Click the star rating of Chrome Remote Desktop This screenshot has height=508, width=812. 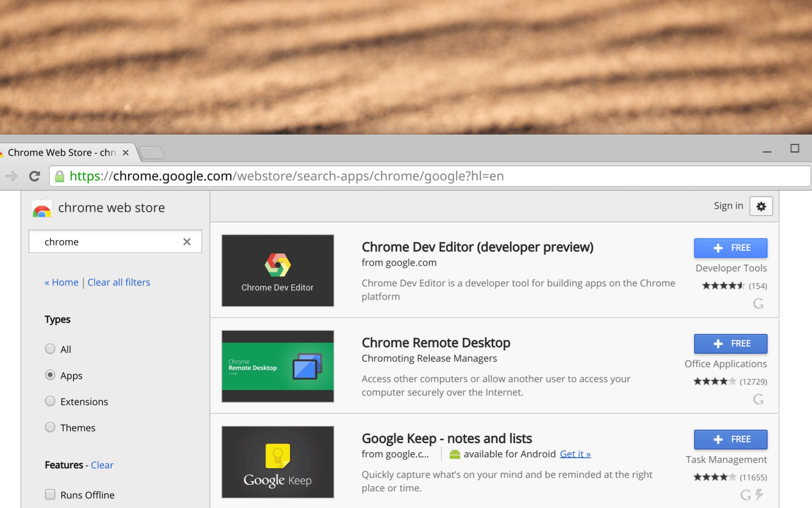715,382
